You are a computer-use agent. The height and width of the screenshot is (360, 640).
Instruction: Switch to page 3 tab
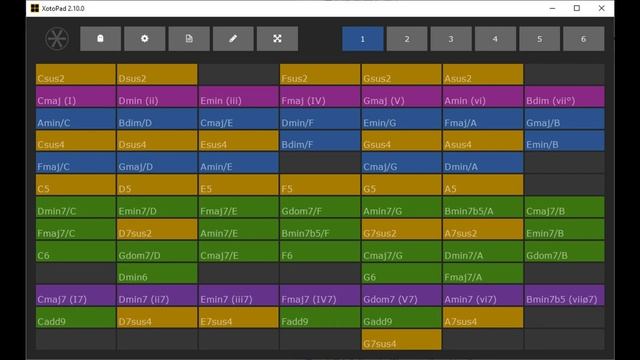451,39
